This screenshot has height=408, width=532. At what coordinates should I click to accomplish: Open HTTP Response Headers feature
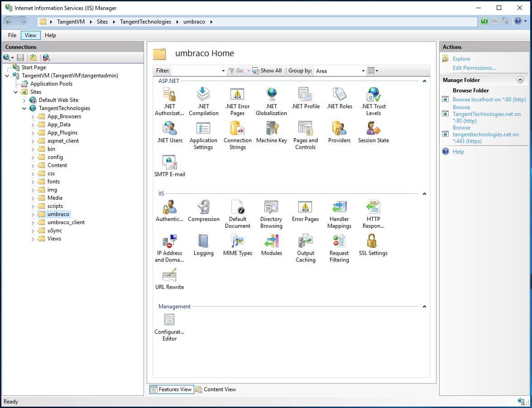coord(373,214)
